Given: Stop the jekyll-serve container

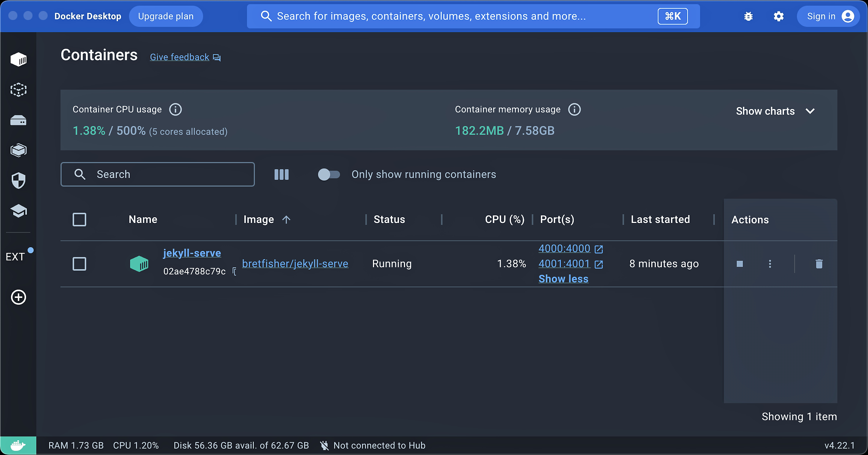Looking at the screenshot, I should coord(740,264).
